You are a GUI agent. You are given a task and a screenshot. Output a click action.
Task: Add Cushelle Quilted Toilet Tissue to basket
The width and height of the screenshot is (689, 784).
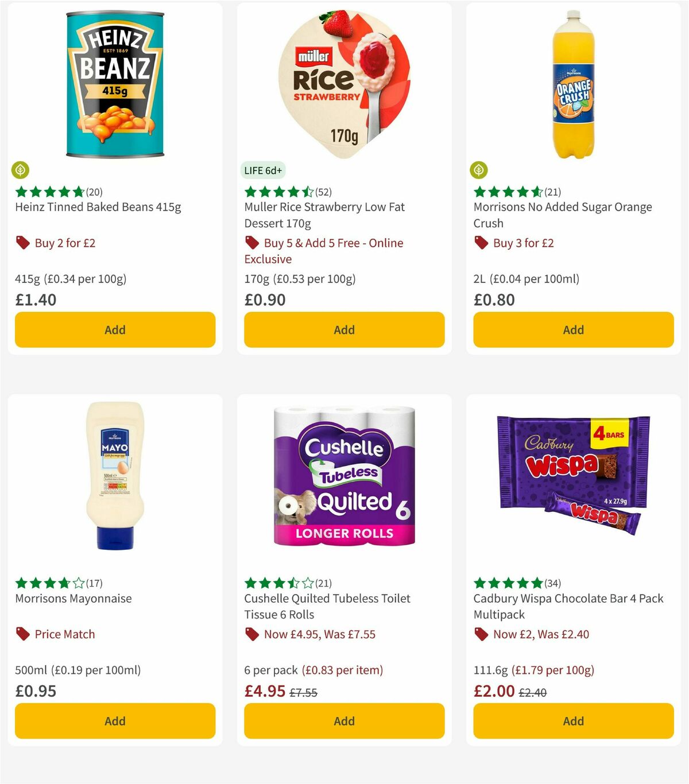(343, 721)
